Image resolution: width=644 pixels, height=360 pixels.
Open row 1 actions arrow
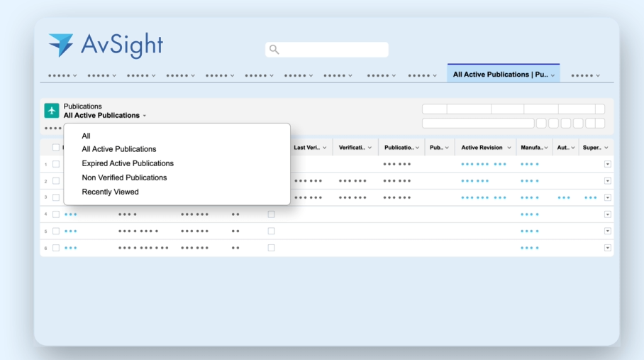607,164
